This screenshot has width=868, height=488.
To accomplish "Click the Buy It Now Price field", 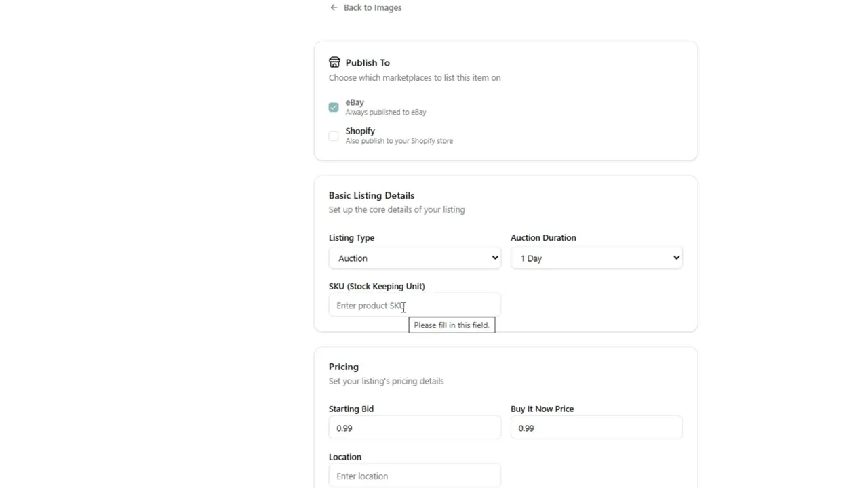I will pyautogui.click(x=597, y=428).
